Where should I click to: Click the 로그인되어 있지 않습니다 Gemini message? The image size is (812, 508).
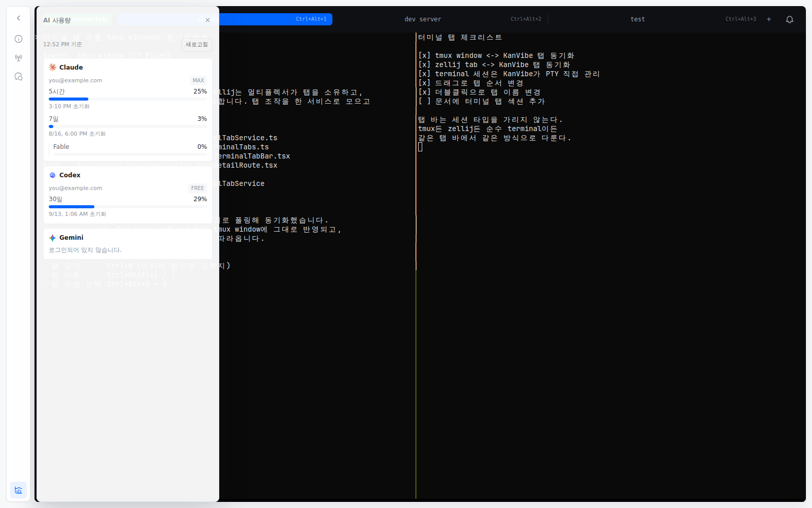point(85,250)
